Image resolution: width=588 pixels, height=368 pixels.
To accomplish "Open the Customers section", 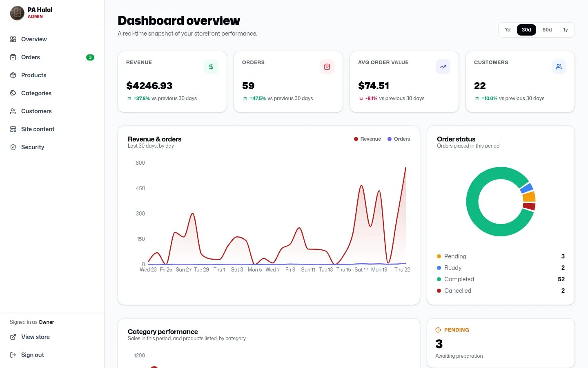I will tap(52, 111).
